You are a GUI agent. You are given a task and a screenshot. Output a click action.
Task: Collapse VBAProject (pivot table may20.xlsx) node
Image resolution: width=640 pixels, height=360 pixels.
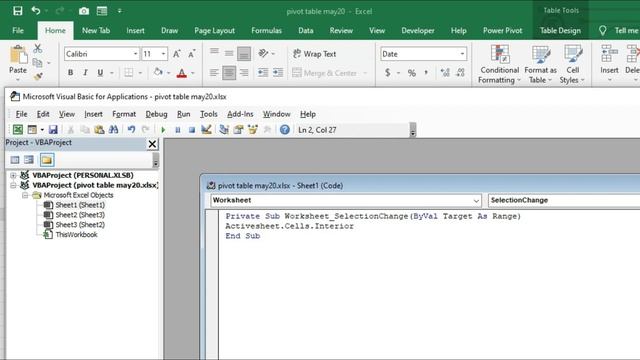point(13,185)
